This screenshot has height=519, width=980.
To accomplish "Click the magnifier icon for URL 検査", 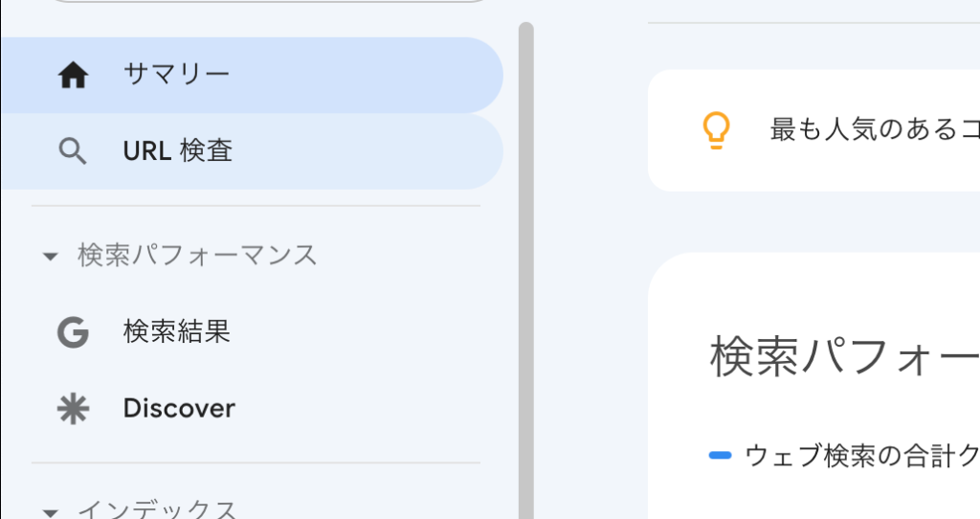I will [x=73, y=151].
